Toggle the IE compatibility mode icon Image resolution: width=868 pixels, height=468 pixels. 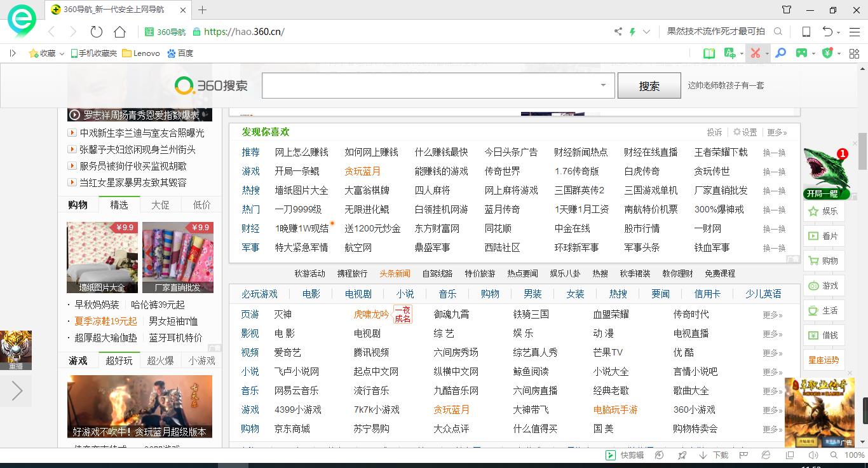coord(766,455)
